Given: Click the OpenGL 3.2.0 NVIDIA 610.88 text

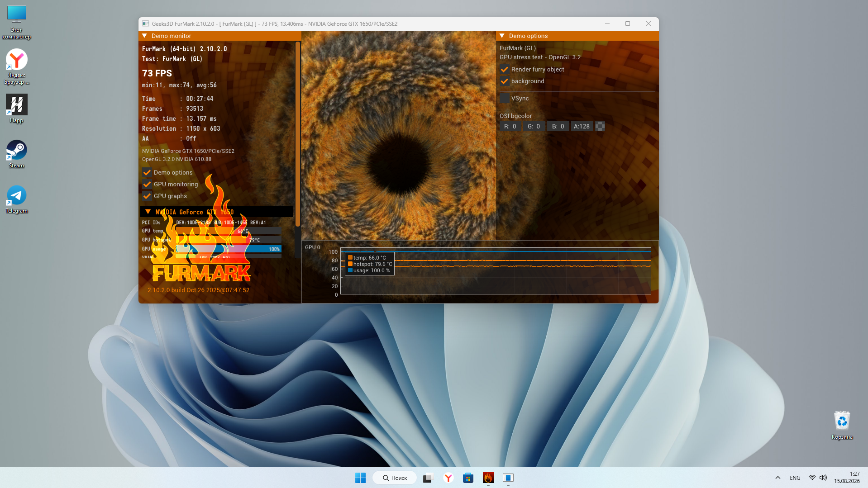Looking at the screenshot, I should click(176, 159).
